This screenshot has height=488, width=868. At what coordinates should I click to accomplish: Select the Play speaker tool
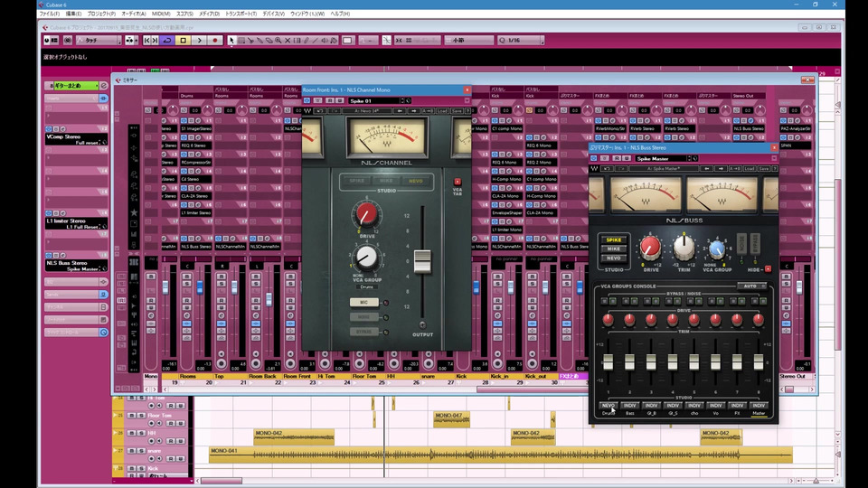(325, 41)
